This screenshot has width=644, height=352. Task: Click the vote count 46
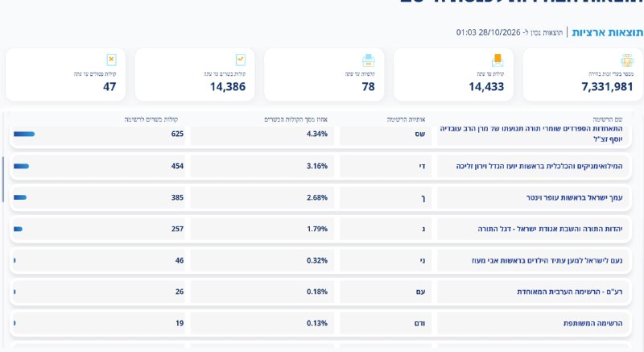[180, 260]
